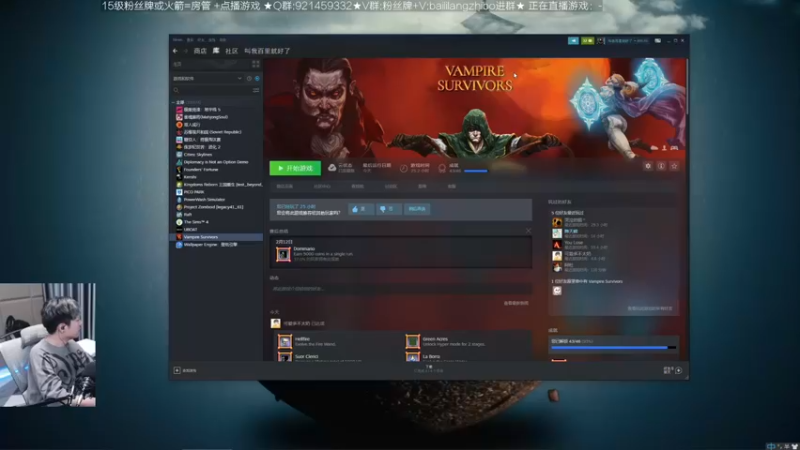The width and height of the screenshot is (800, 450).
Task: Select UBOAT in the library list
Action: 217,230
